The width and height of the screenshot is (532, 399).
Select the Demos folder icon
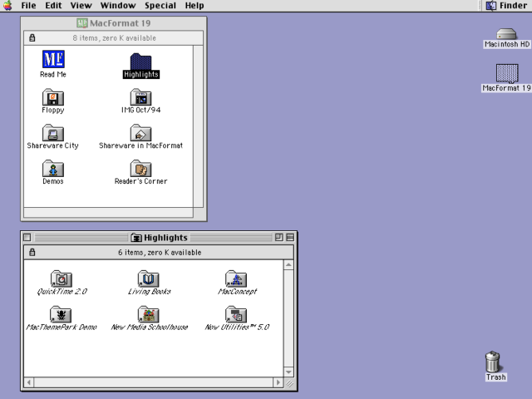click(x=53, y=168)
